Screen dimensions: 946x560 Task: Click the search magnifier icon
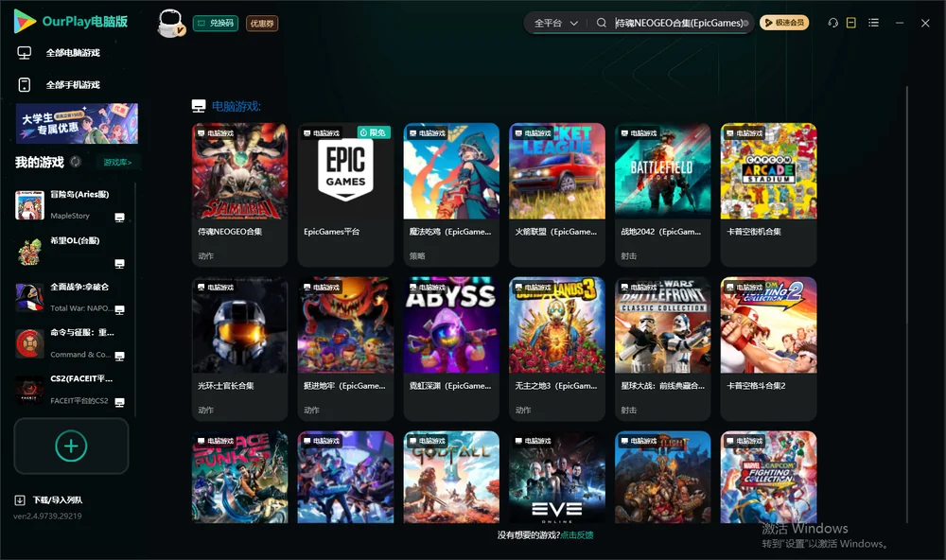click(x=601, y=23)
